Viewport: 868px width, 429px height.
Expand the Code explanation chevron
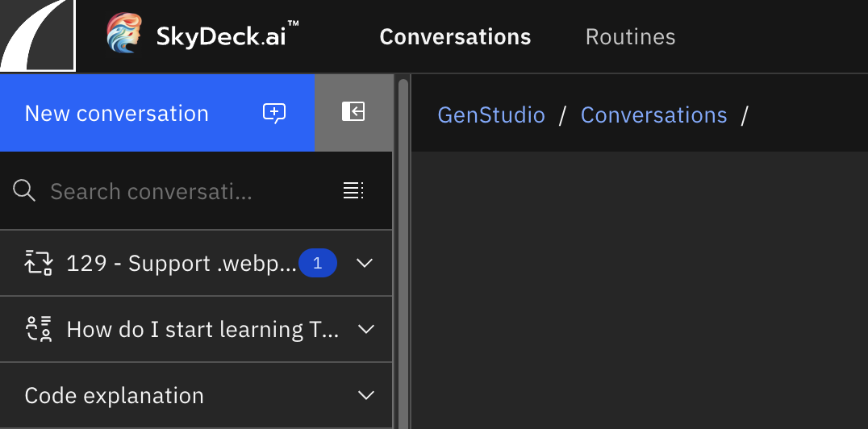pos(365,395)
